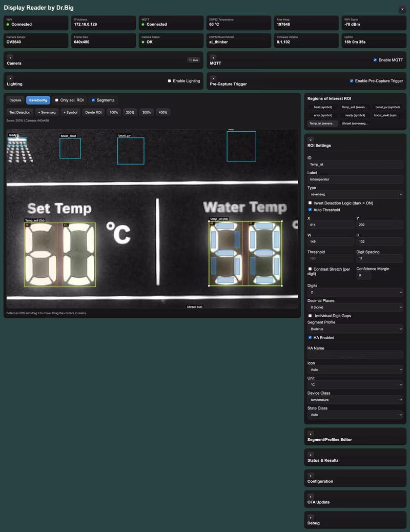Uncheck HA Enabled checkbox
Image resolution: width=410 pixels, height=532 pixels.
[x=310, y=338]
